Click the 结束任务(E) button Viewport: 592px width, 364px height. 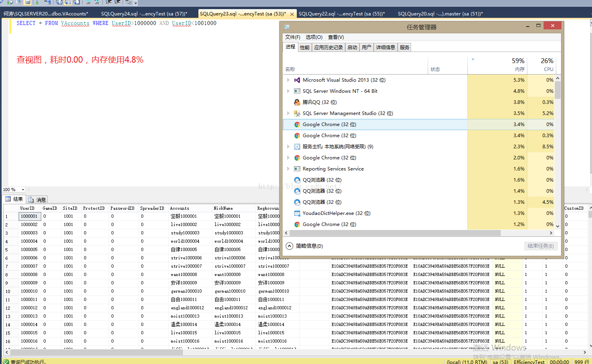click(540, 246)
